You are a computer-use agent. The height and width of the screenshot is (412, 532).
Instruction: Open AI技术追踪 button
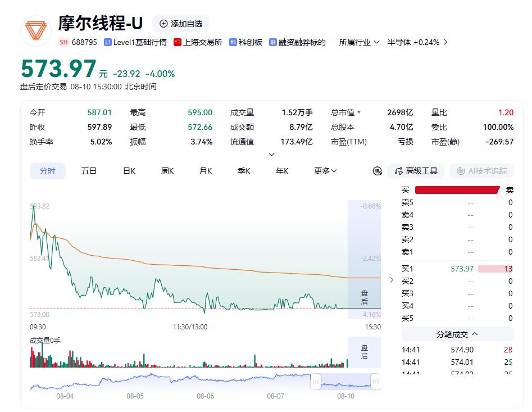click(x=481, y=171)
